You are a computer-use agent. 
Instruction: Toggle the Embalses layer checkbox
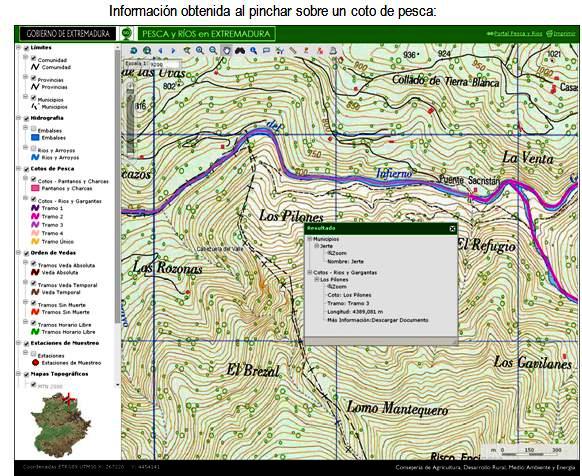[x=33, y=129]
